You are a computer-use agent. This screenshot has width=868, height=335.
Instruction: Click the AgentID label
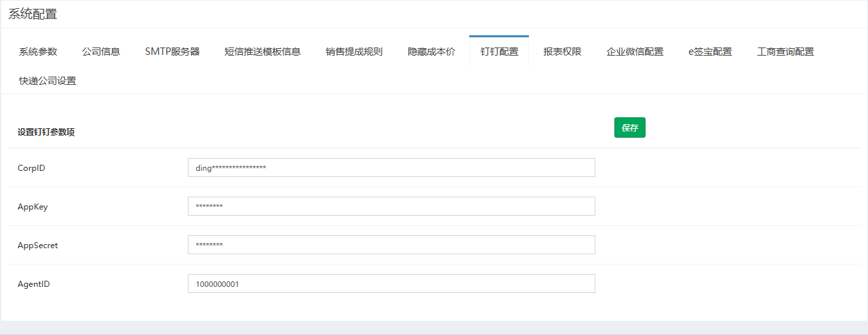[34, 284]
